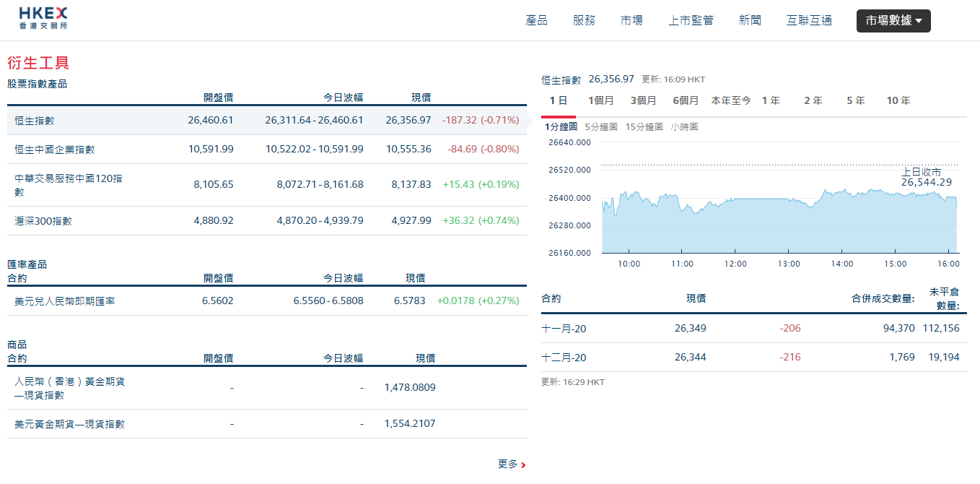Open the 新聞 menu

tap(751, 20)
